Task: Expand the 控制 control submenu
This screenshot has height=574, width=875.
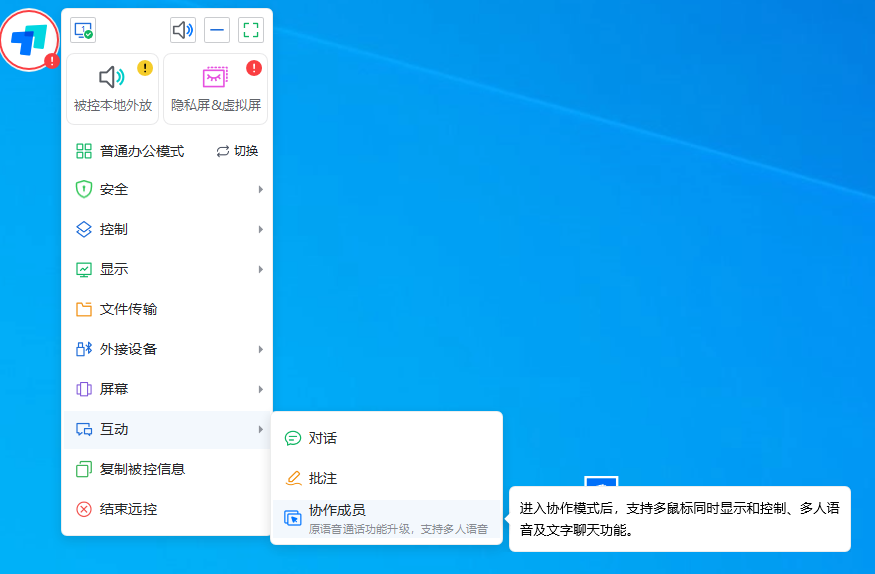Action: 167,229
